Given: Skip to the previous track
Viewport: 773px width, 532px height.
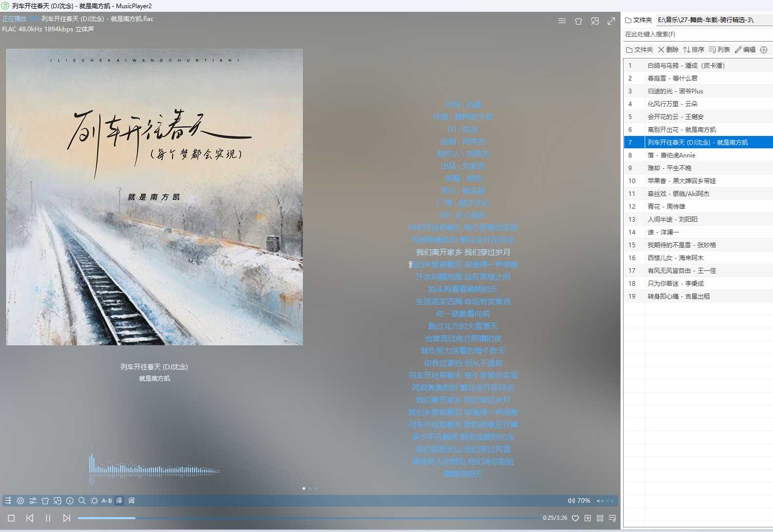Looking at the screenshot, I should 30,518.
